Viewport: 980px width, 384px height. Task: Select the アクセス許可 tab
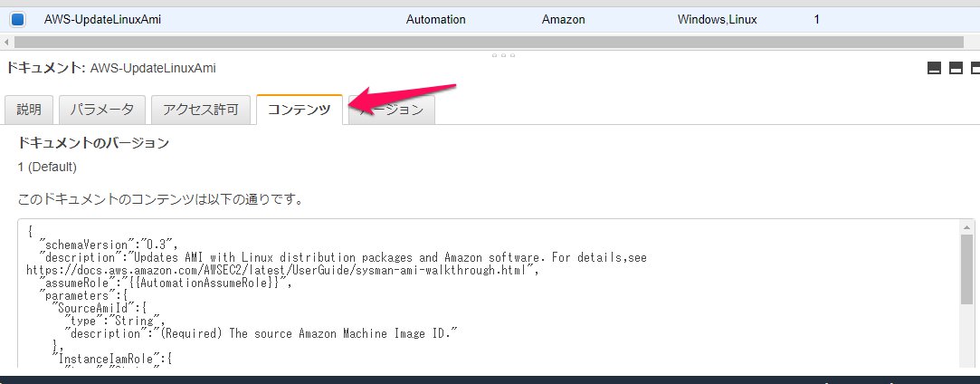pyautogui.click(x=200, y=110)
